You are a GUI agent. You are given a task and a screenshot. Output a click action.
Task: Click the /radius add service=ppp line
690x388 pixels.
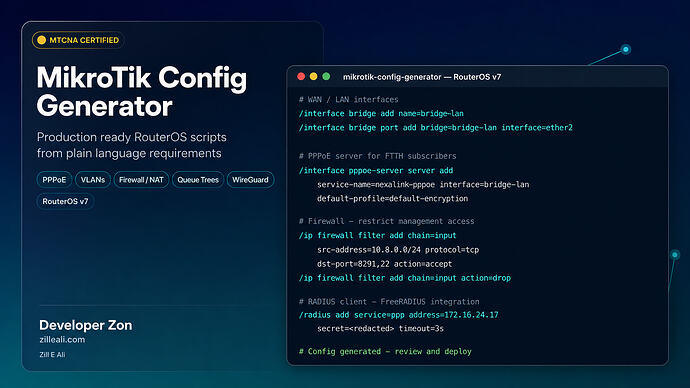[398, 315]
